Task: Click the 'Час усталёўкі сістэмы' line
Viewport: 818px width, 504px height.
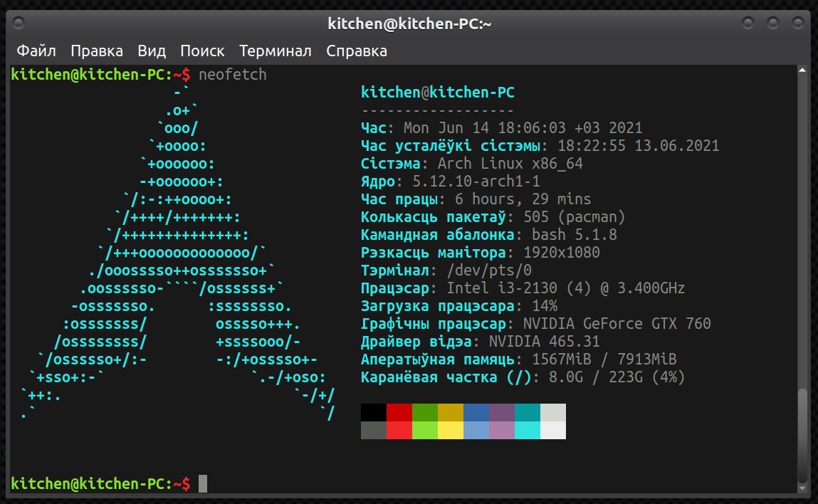Action: (x=540, y=145)
